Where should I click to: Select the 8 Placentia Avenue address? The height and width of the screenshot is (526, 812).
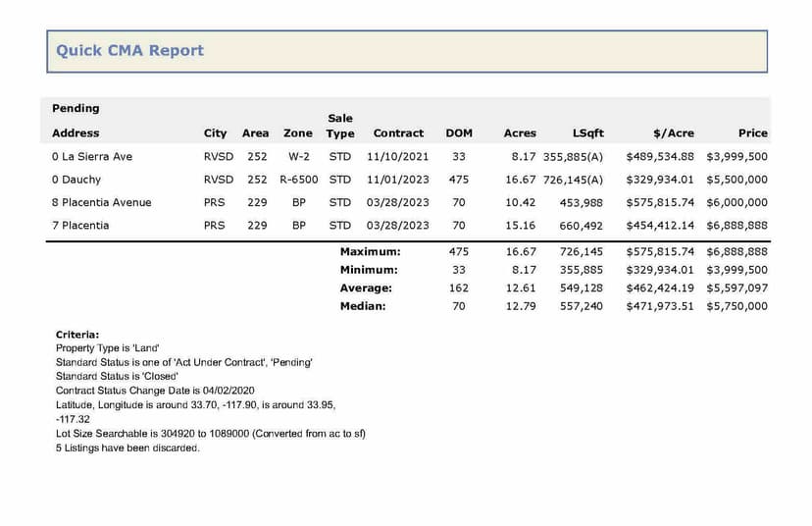102,202
